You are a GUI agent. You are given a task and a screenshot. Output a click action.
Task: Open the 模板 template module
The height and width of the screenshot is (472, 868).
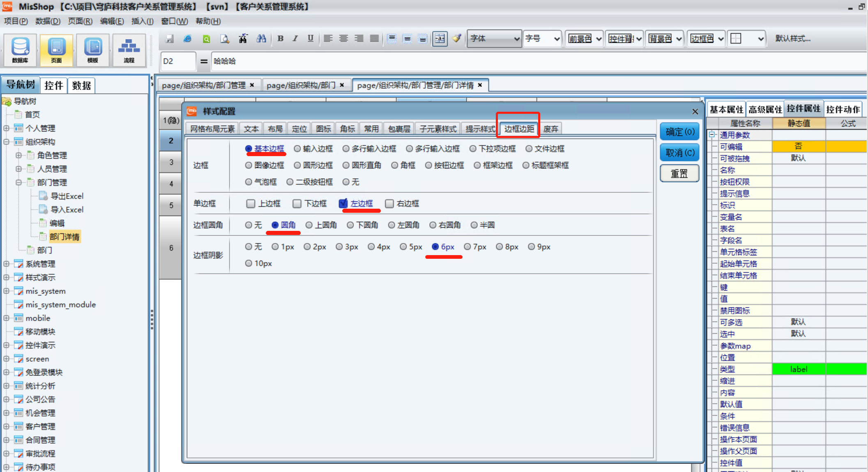coord(92,50)
